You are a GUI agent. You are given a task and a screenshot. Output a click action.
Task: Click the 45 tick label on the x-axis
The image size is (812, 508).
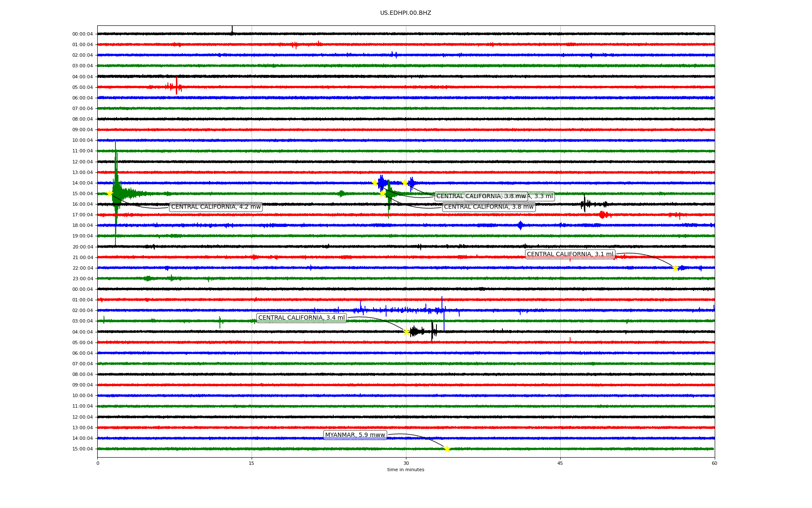pos(560,463)
